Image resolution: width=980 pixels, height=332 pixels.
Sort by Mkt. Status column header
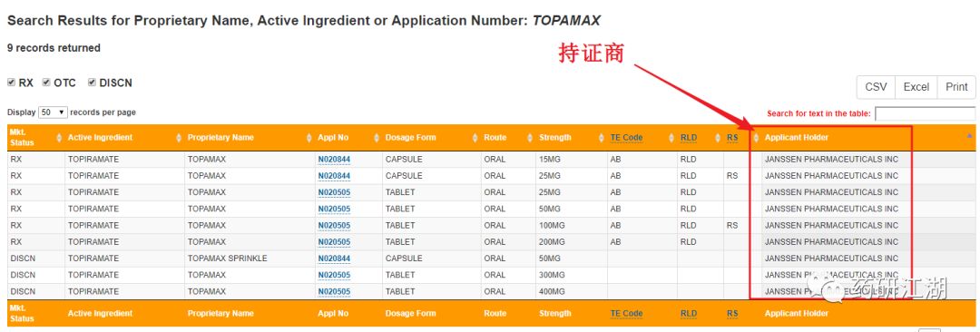coord(35,138)
